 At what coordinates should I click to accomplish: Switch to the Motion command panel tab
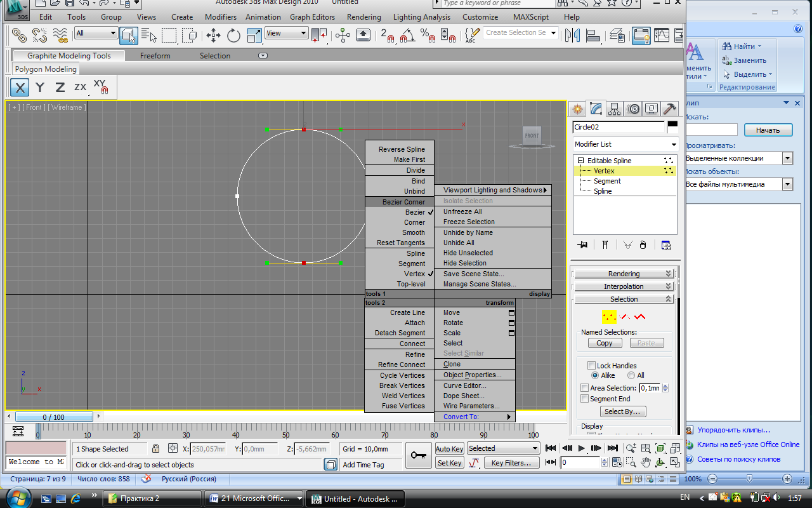633,109
